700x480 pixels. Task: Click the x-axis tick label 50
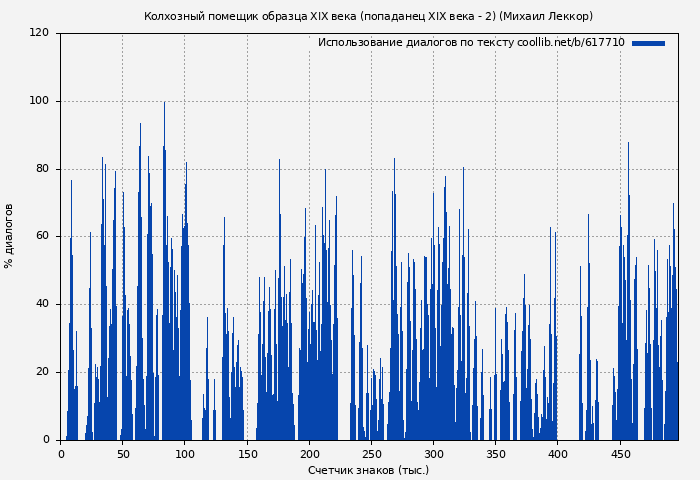(x=123, y=454)
